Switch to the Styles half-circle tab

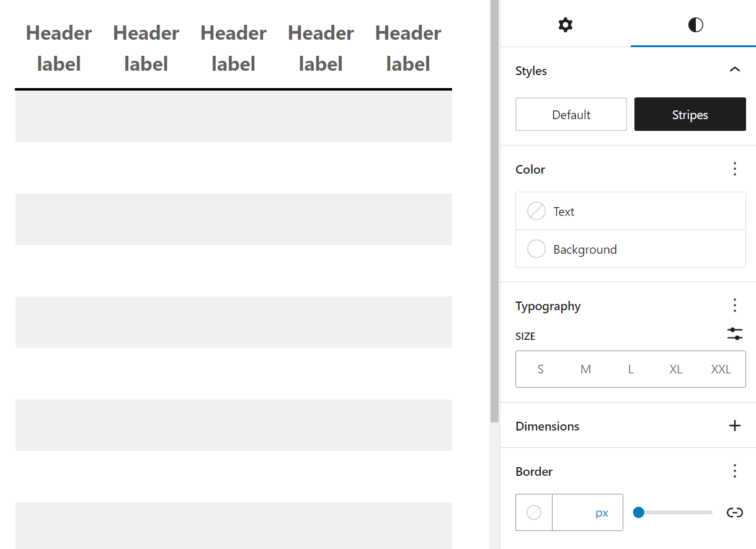point(695,25)
